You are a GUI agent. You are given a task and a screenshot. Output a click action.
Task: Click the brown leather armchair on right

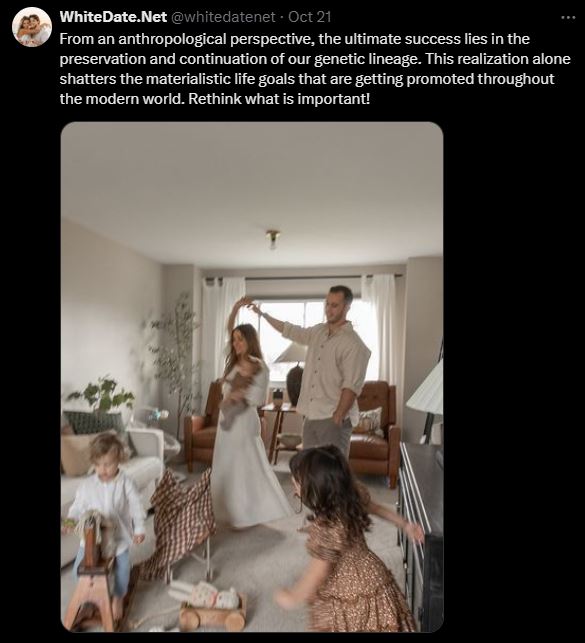(x=375, y=433)
